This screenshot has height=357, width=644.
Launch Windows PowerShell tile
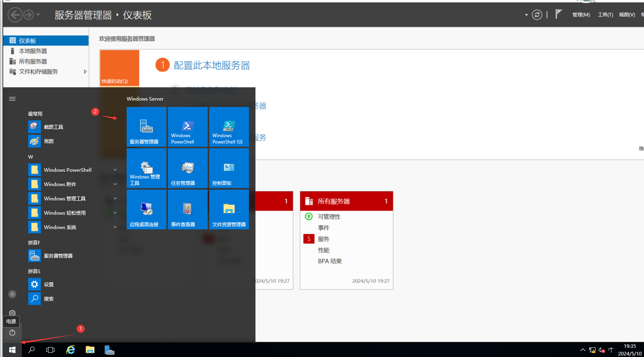[188, 127]
